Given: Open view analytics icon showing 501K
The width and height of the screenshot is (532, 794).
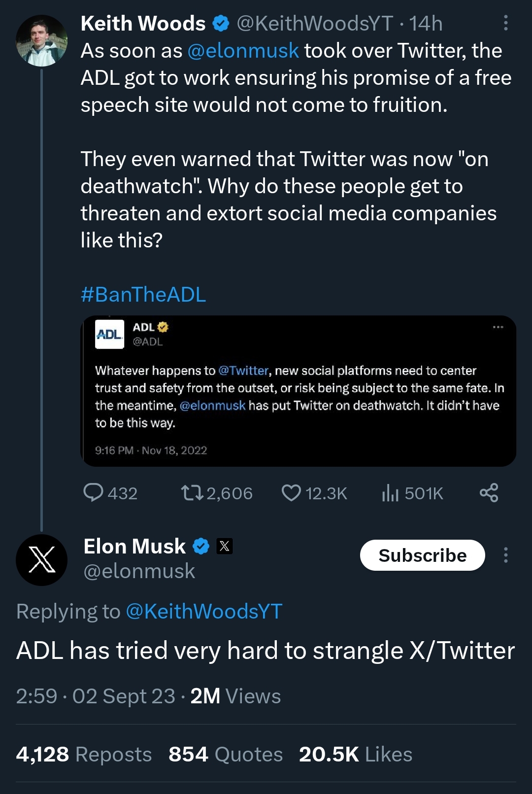Looking at the screenshot, I should click(x=390, y=492).
